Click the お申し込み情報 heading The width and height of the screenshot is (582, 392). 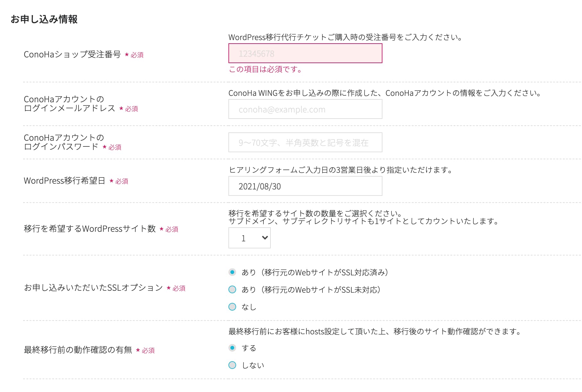(44, 19)
